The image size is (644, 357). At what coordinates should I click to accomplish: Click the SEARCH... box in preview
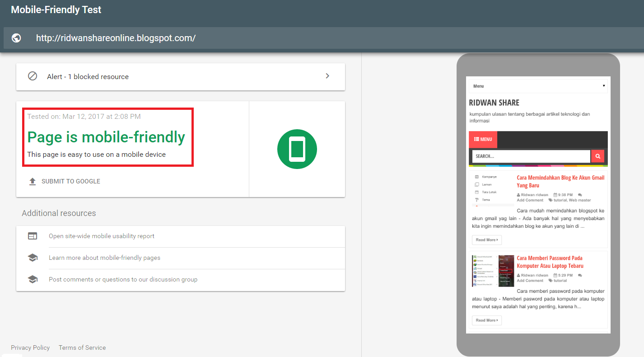coord(531,156)
